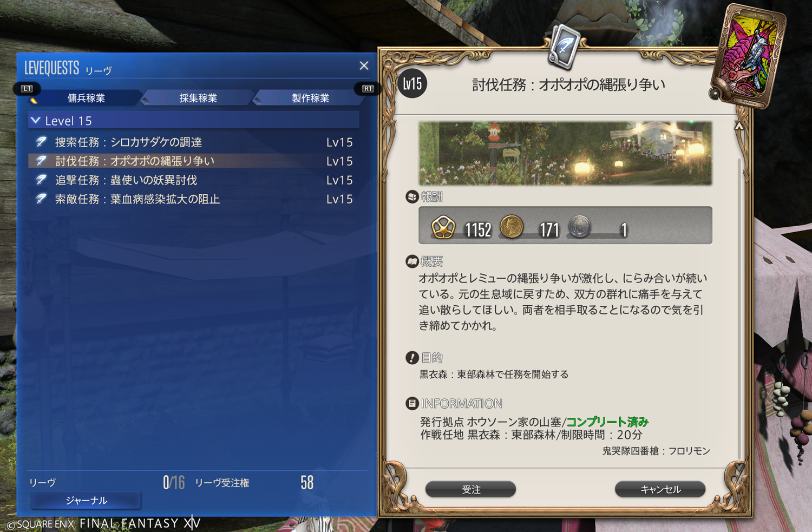Viewport: 812px width, 532px height.
Task: Click the leve details scrollbar up arrow
Action: pos(739,126)
